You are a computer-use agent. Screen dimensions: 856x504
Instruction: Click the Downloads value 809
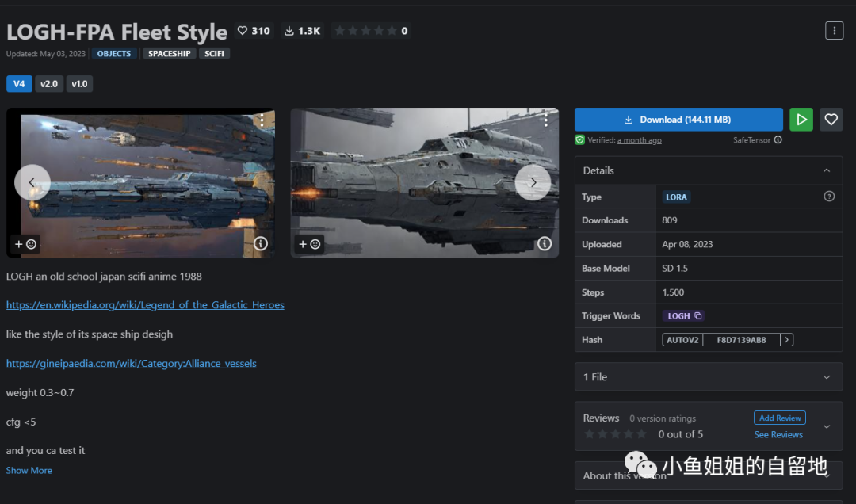669,220
